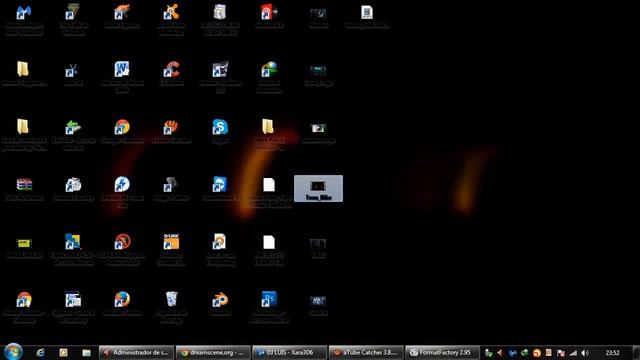This screenshot has width=640, height=360.
Task: Open the Microsoft Word desktop shortcut
Action: click(122, 69)
